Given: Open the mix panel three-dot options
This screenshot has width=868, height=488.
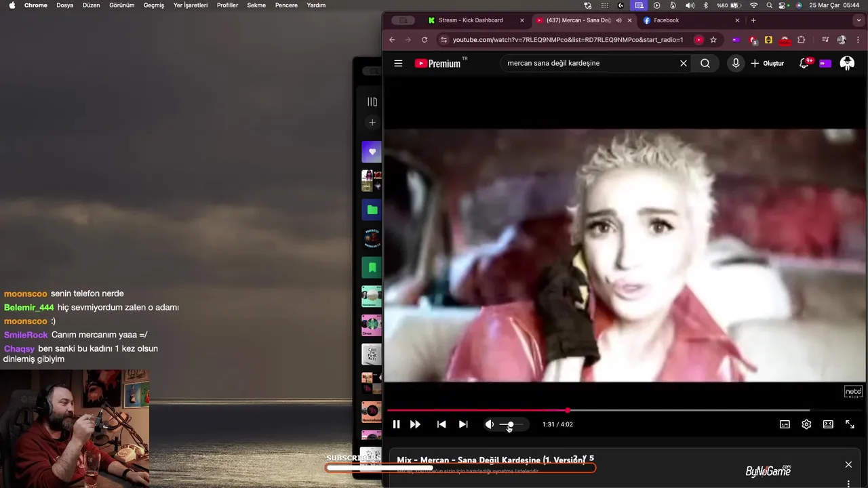Looking at the screenshot, I should tap(848, 484).
